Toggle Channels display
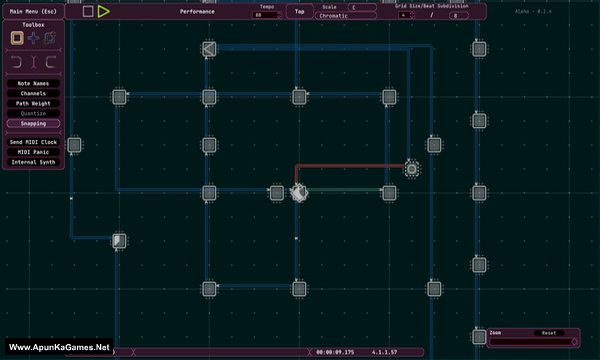This screenshot has width=600, height=360. coord(33,93)
